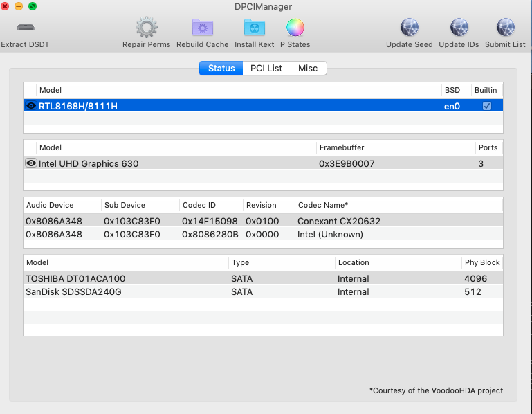Click the Extract DSDT toolbar icon
Viewport: 532px width, 414px height.
tap(26, 28)
